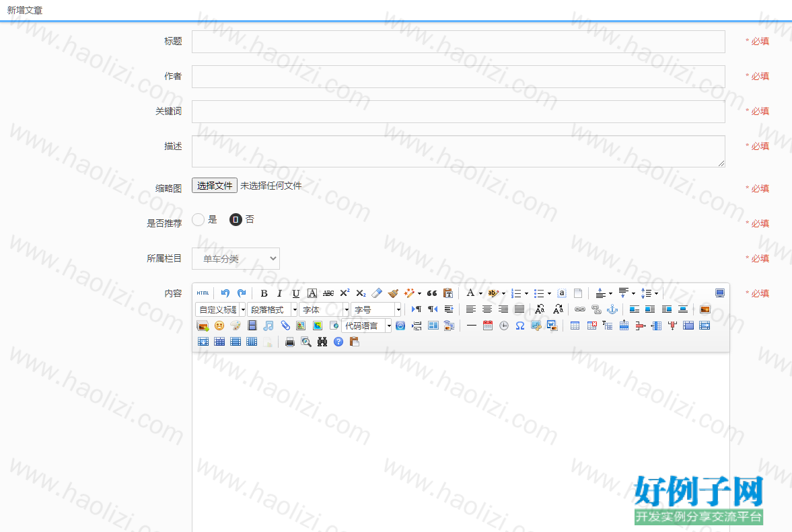Open font color A dropdown arrow

[480, 293]
